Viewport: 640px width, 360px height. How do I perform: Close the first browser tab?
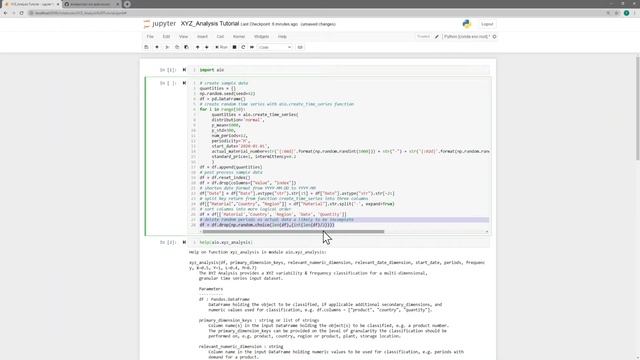(58, 4)
